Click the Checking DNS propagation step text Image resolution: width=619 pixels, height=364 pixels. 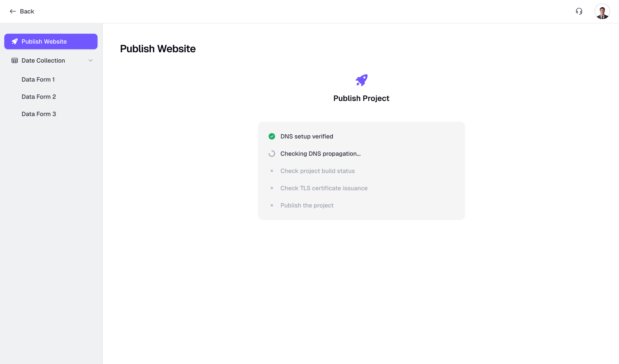tap(320, 154)
